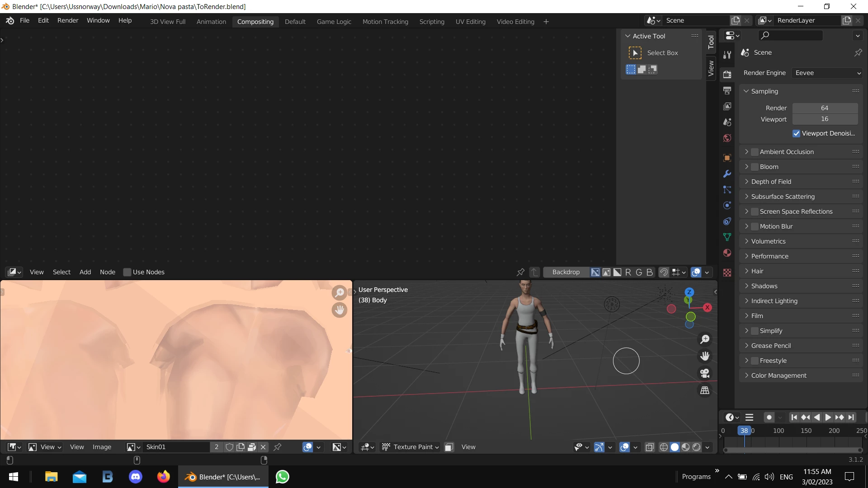
Task: Enable the Bloom checkbox
Action: 755,167
